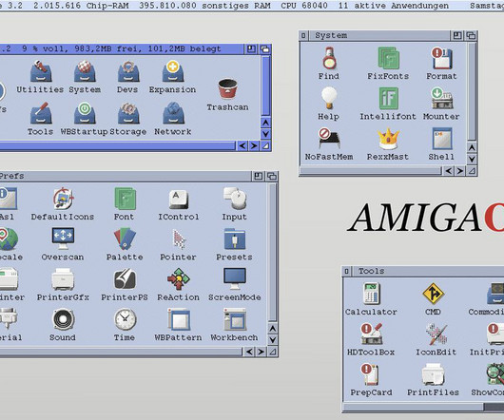Open the Expansion drawer icon

[173, 71]
